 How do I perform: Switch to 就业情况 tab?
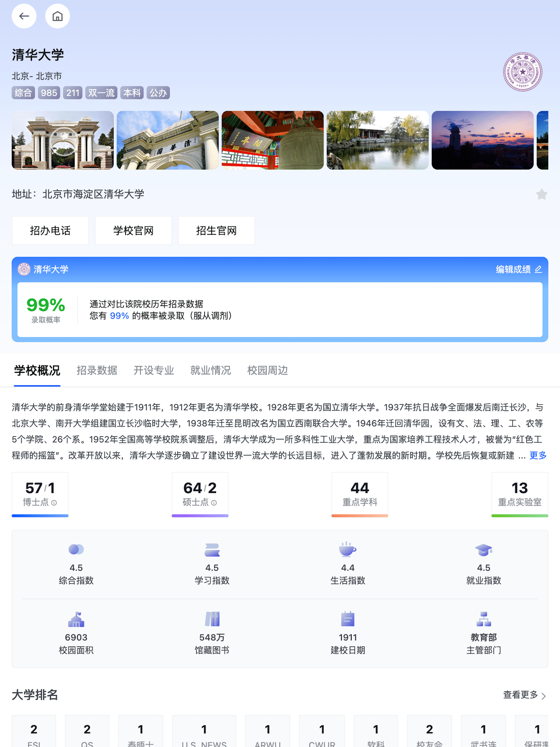211,370
